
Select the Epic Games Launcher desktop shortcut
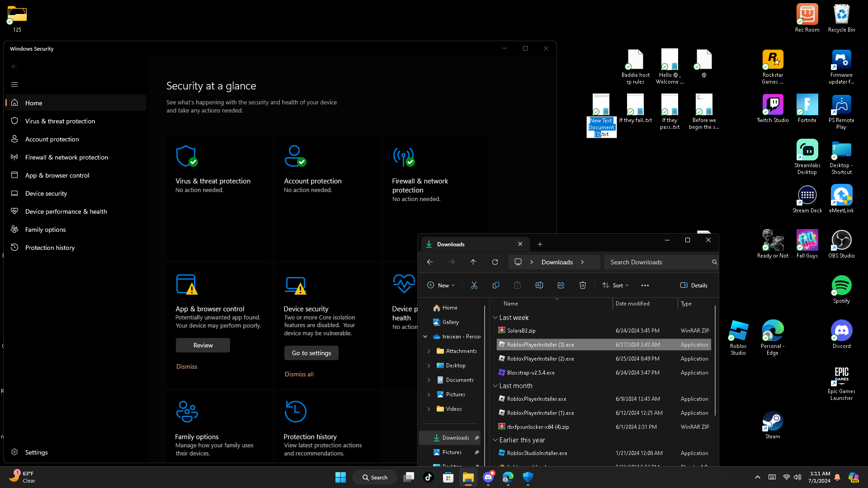[x=841, y=383]
